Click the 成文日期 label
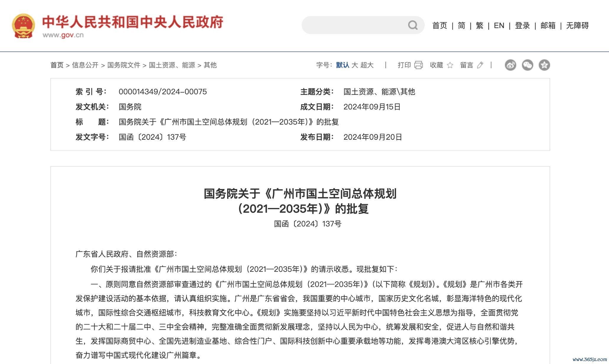 coord(317,107)
